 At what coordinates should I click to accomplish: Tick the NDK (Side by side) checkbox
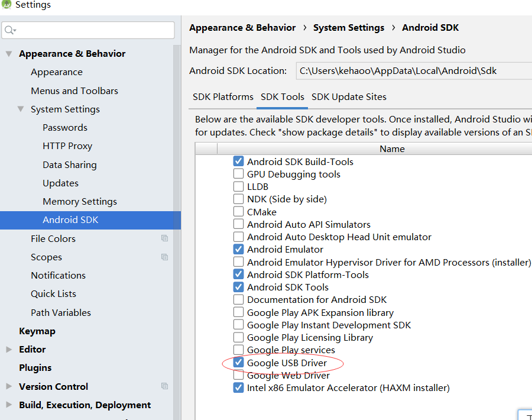pyautogui.click(x=239, y=199)
